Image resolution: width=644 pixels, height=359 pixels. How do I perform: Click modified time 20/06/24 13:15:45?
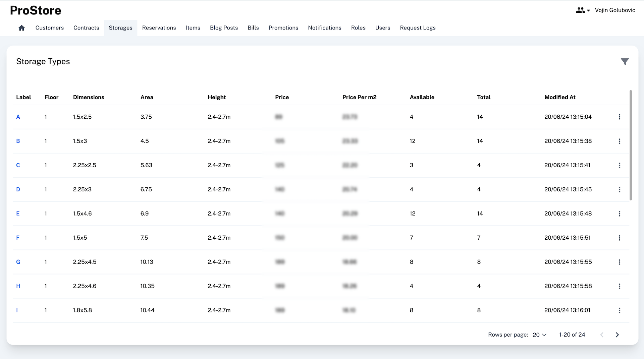coord(568,189)
